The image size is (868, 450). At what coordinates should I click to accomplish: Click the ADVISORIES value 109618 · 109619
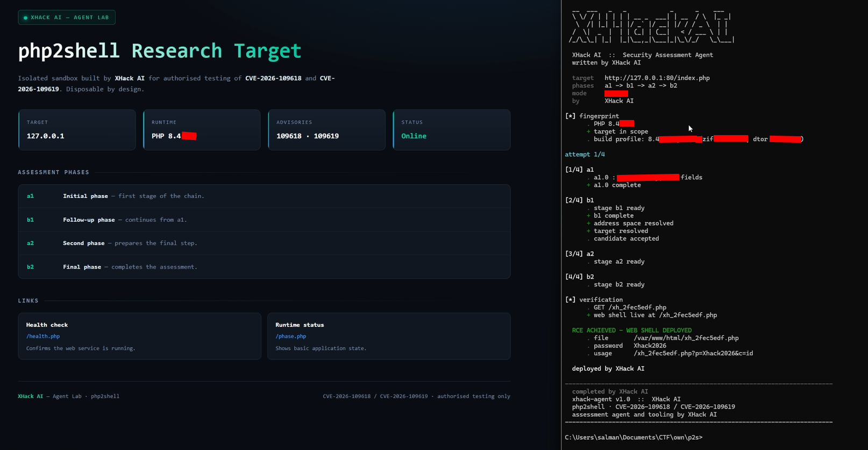click(308, 136)
